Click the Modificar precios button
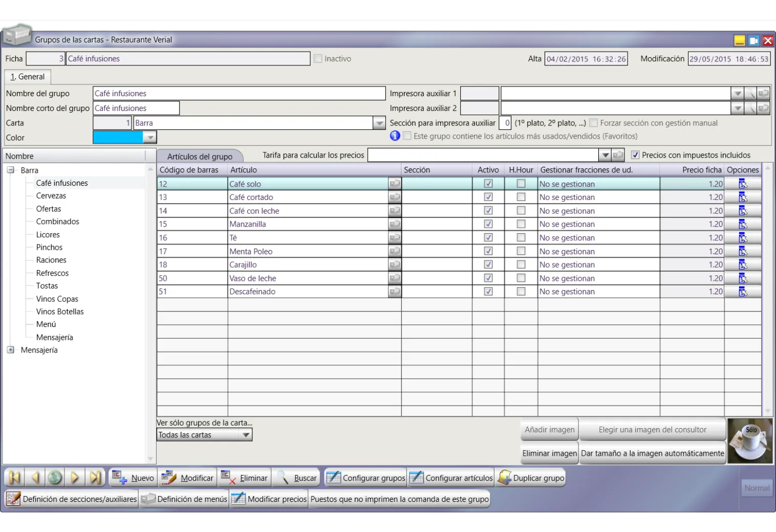 pyautogui.click(x=269, y=499)
